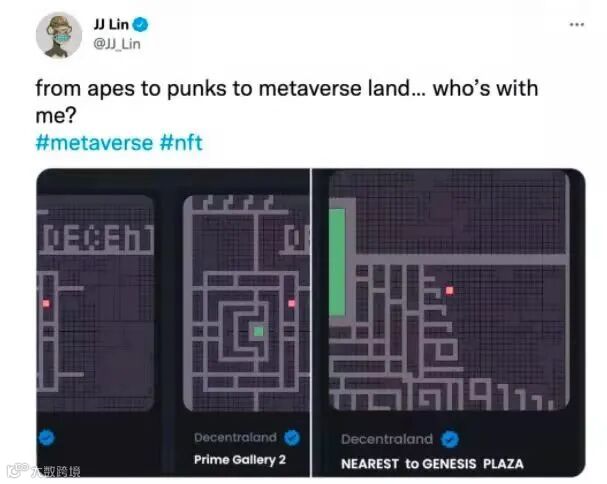Click the verified badge on the leftmost card
This screenshot has height=484, width=607.
click(47, 438)
